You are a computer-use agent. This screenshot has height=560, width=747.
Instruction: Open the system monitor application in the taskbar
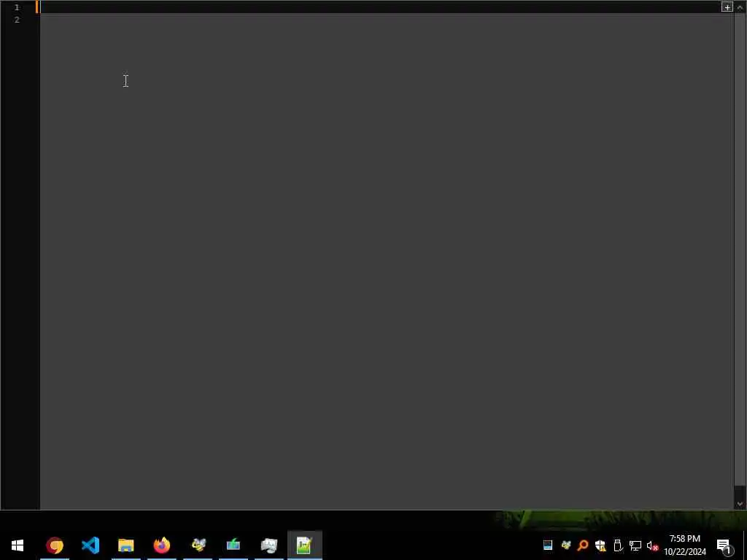(269, 545)
